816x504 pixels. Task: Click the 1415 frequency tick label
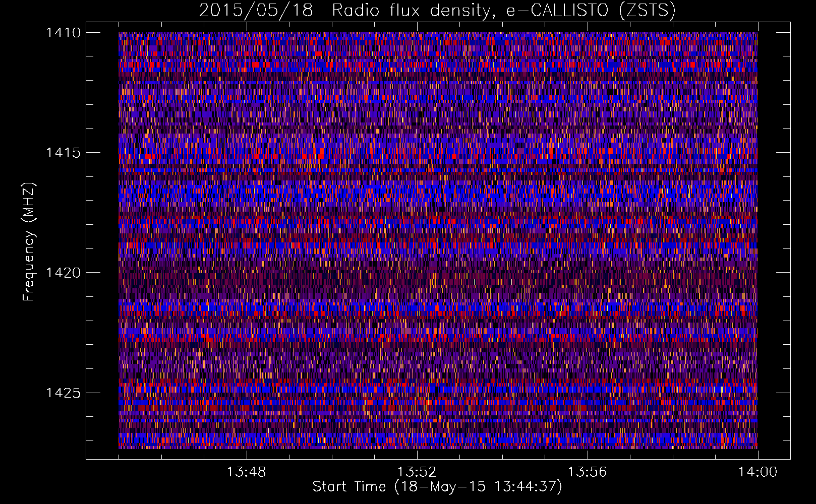pyautogui.click(x=63, y=153)
